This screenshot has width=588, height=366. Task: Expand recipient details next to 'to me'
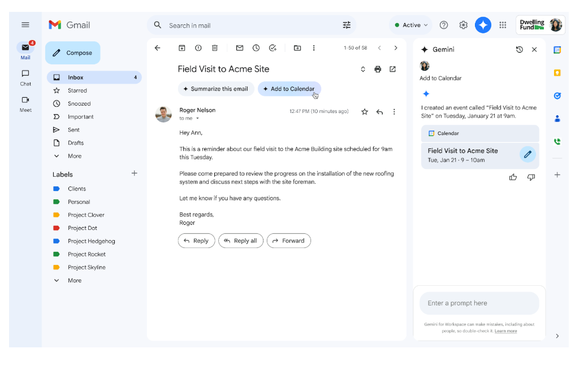197,119
